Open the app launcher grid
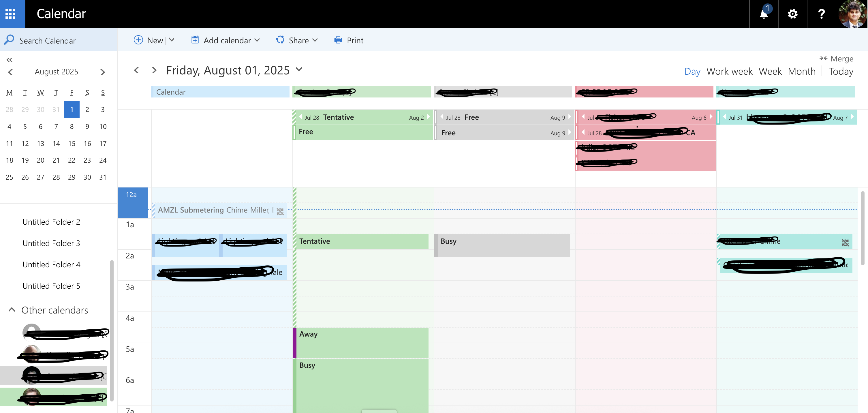Screen dimensions: 868x413 pos(10,14)
